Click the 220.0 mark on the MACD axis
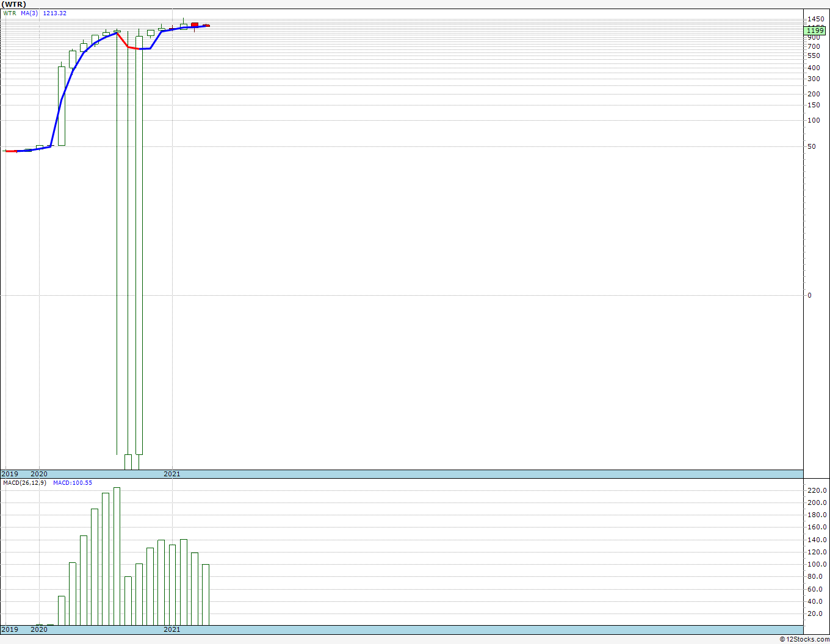This screenshot has height=644, width=830. (x=817, y=490)
